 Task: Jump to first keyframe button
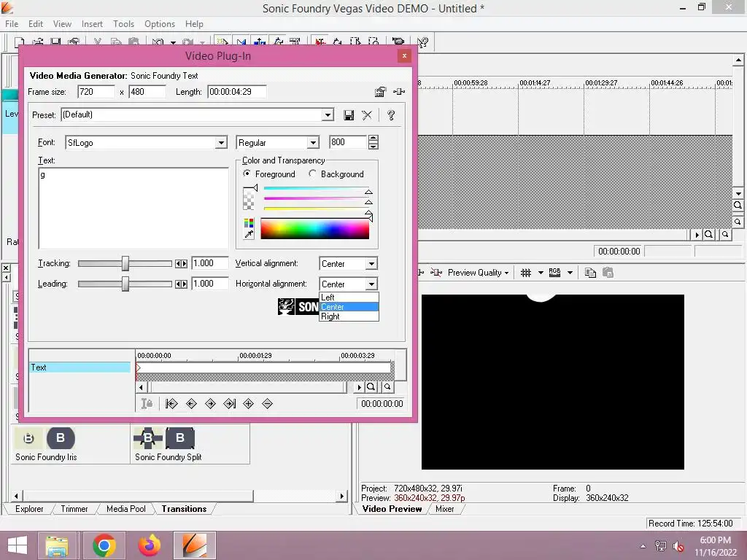click(x=171, y=404)
